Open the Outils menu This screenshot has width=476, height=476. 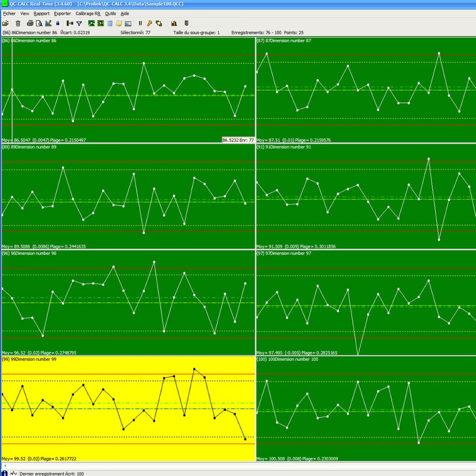point(110,13)
